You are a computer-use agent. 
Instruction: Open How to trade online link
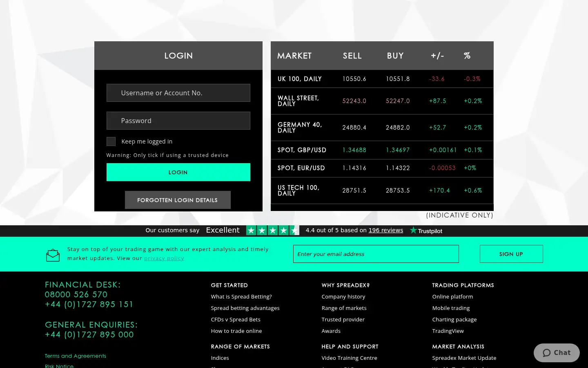pyautogui.click(x=236, y=331)
